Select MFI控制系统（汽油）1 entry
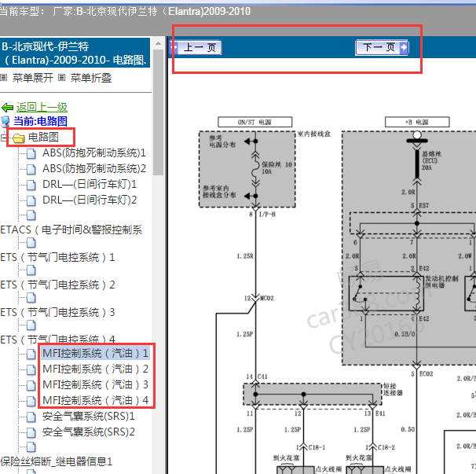Screen dimensions: 476x474 tap(95, 353)
